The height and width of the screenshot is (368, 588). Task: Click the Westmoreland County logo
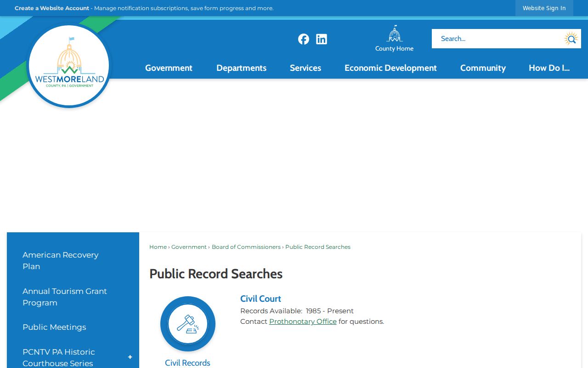tap(69, 66)
